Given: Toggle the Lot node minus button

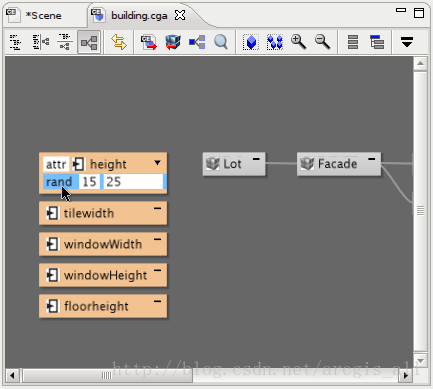Looking at the screenshot, I should [256, 159].
